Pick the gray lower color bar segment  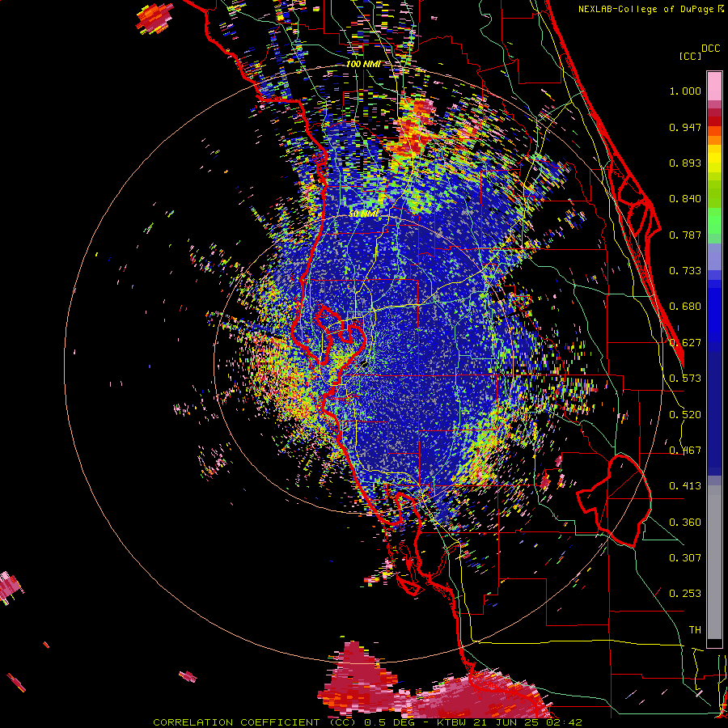714,562
